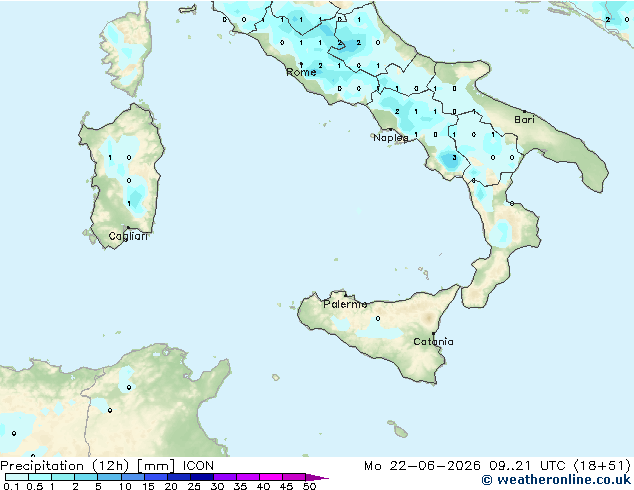Click the Cagliari location dot marker

point(128,228)
